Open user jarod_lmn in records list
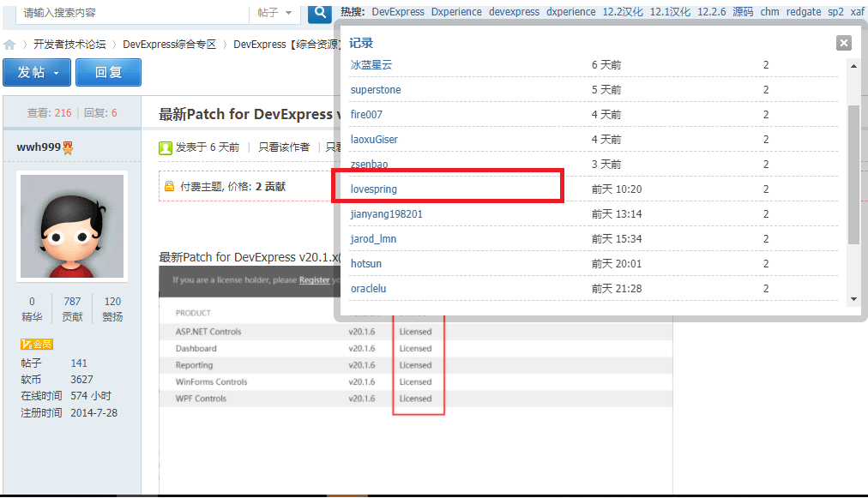Image resolution: width=868 pixels, height=498 pixels. pyautogui.click(x=374, y=239)
